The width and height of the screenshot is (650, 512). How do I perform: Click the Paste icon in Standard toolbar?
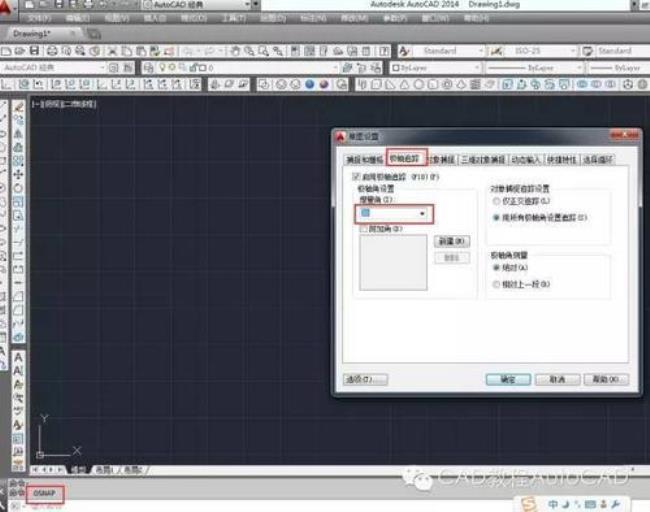point(141,51)
